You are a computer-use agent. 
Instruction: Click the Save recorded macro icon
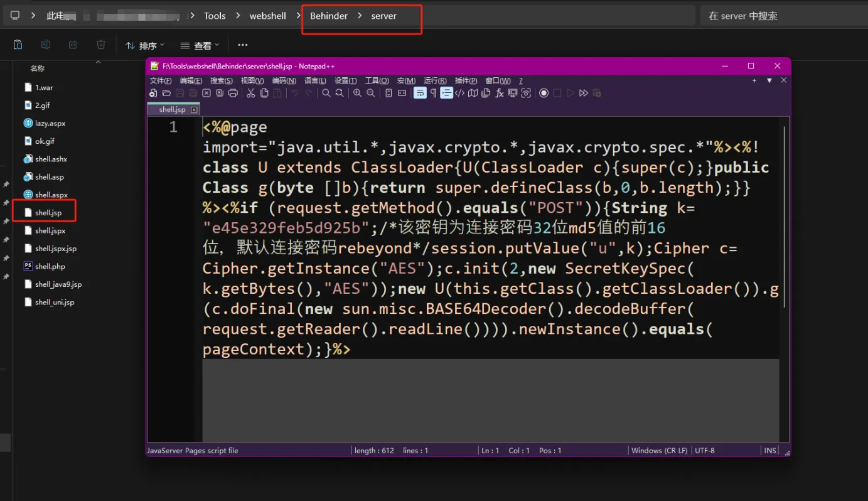pyautogui.click(x=597, y=93)
